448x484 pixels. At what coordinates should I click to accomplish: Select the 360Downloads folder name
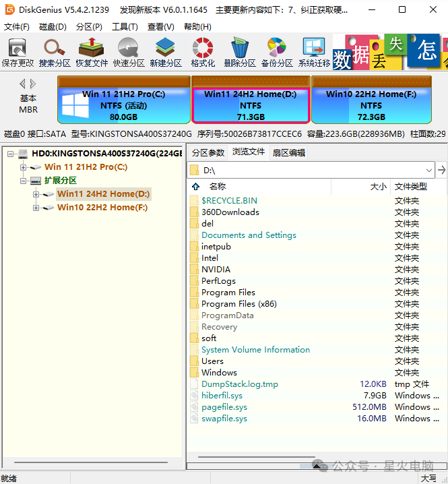pos(230,212)
